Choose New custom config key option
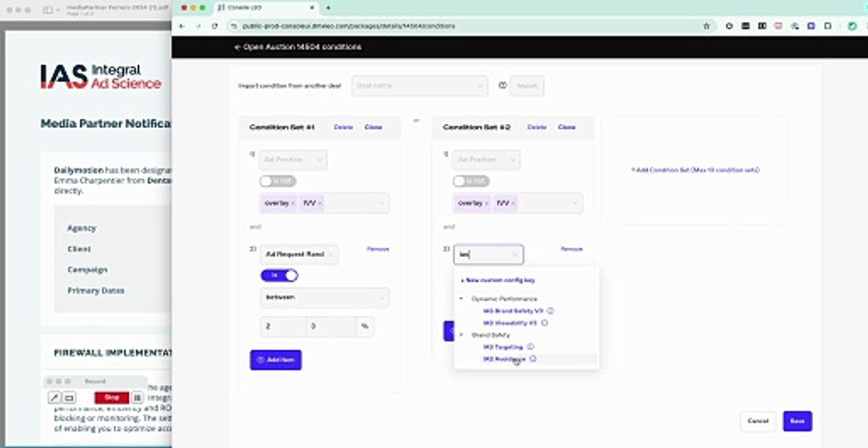The image size is (868, 448). click(x=497, y=281)
